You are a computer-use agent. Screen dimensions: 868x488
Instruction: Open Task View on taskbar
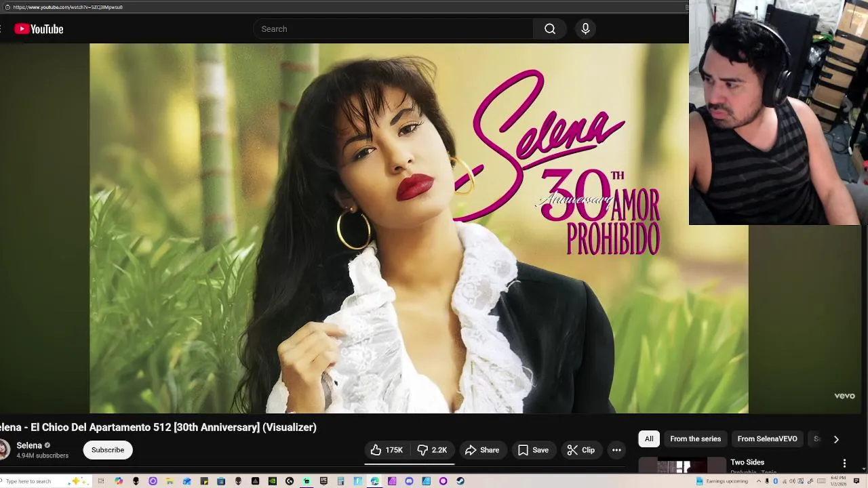[101, 481]
